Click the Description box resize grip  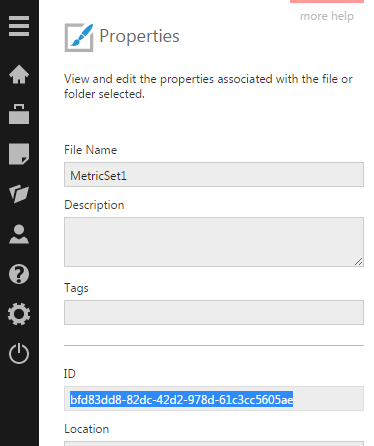click(359, 262)
